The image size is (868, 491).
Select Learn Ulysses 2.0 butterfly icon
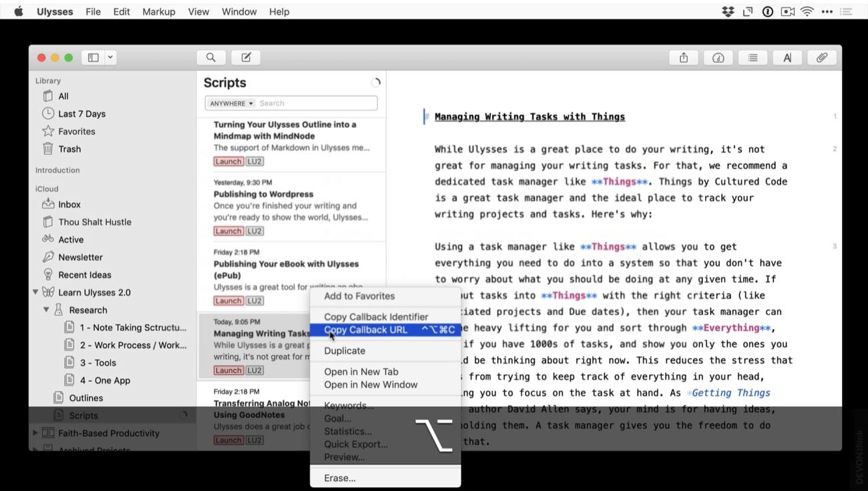tap(48, 292)
